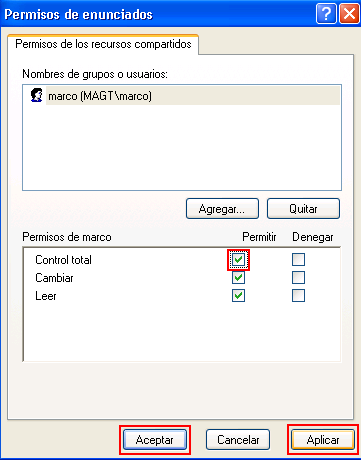
Task: Select the Control total permission row
Action: (x=182, y=260)
